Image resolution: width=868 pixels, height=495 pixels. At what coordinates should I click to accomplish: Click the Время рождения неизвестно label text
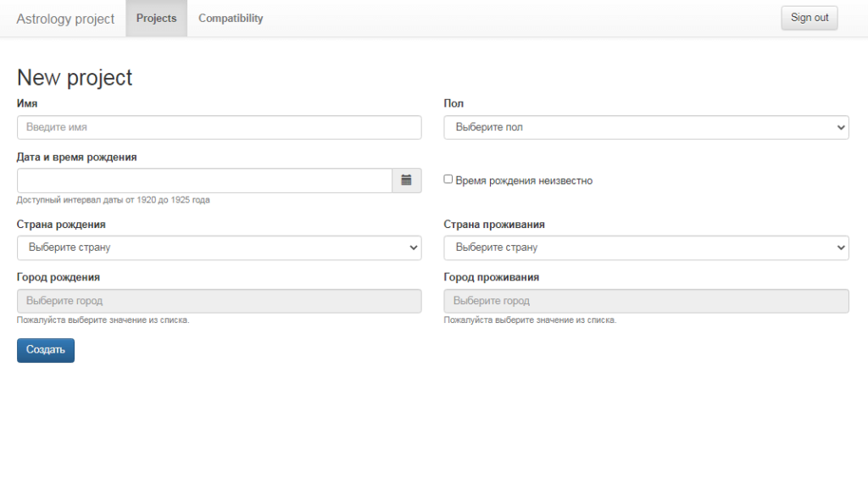point(523,181)
